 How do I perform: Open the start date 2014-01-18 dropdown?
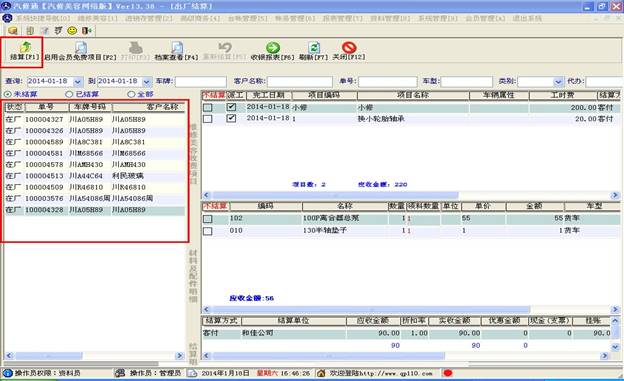[x=78, y=82]
